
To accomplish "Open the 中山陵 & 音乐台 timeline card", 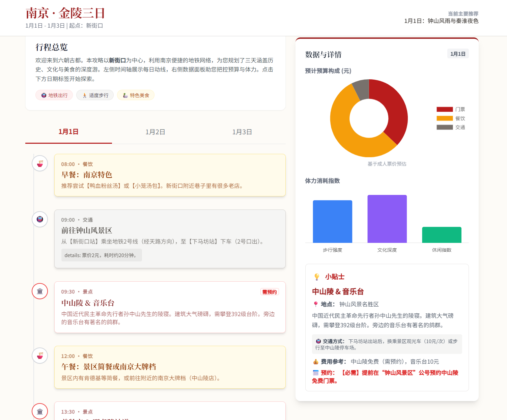I will [170, 307].
